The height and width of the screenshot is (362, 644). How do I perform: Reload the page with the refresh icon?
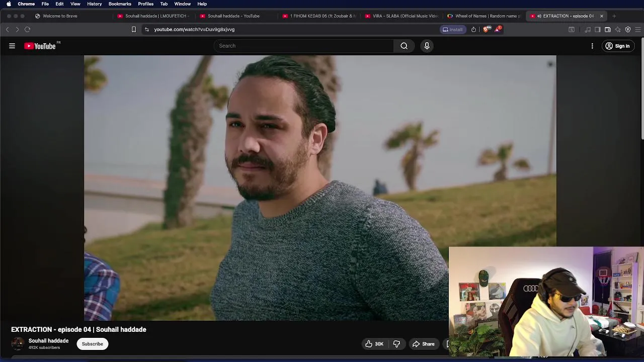click(x=28, y=30)
